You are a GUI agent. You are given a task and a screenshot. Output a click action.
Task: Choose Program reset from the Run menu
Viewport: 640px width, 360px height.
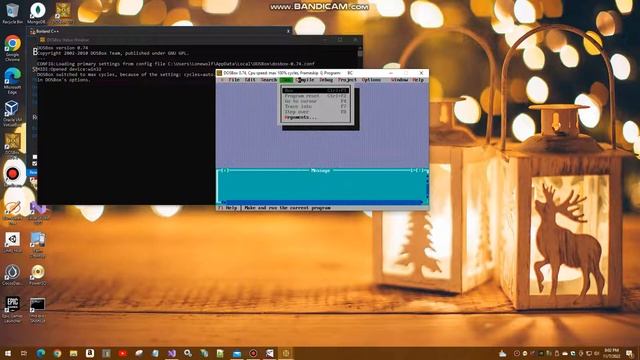click(316, 96)
